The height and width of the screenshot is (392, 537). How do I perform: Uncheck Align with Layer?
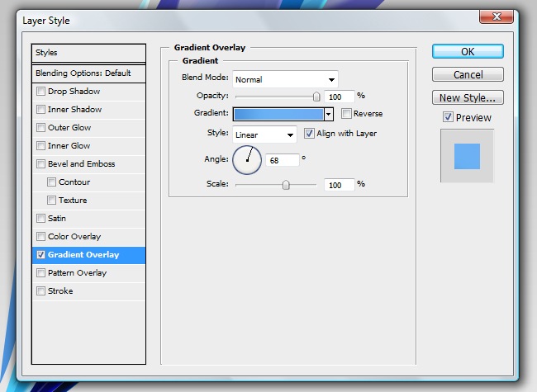click(310, 134)
